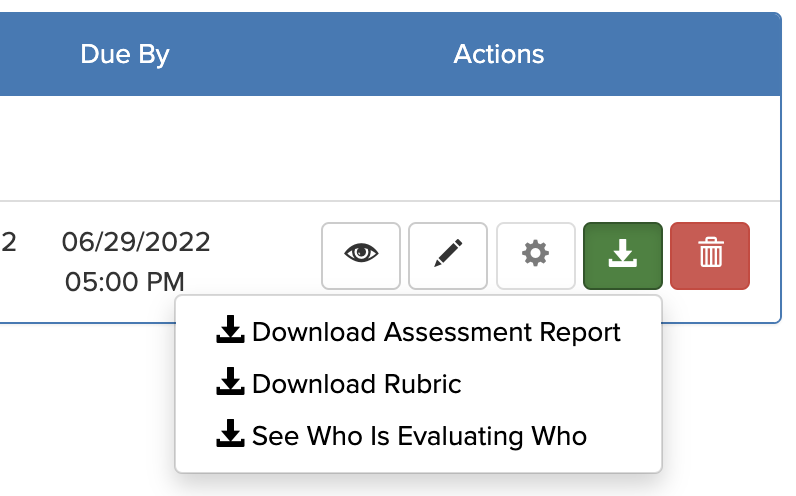796x496 pixels.
Task: Click the download icon beside Download Assessment Report
Action: 230,330
